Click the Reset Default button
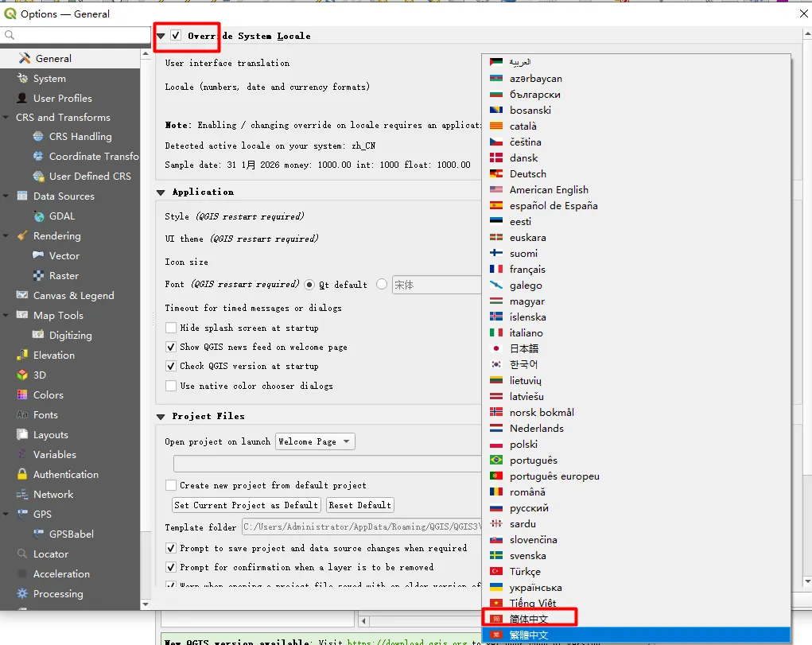The height and width of the screenshot is (645, 812). click(x=360, y=505)
